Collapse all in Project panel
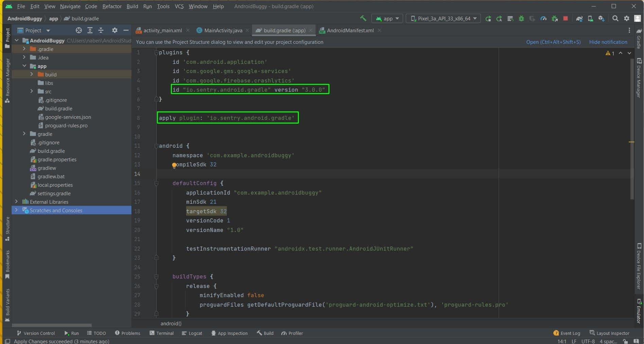Screen dimensions: 644x344 pyautogui.click(x=101, y=30)
